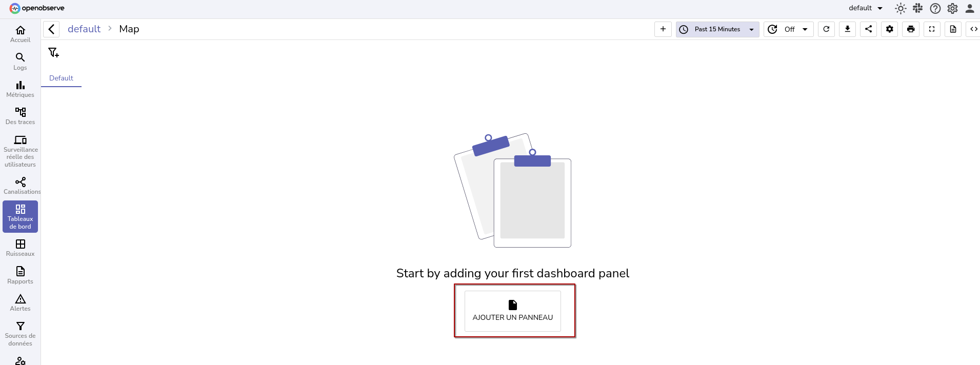The height and width of the screenshot is (365, 980).
Task: Click the Ajouter un panneau button
Action: [512, 311]
